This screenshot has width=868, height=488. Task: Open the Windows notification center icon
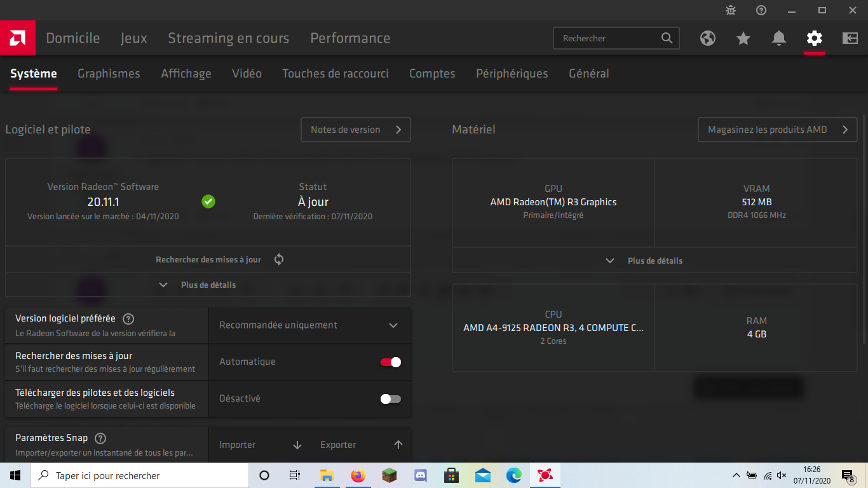pos(848,475)
